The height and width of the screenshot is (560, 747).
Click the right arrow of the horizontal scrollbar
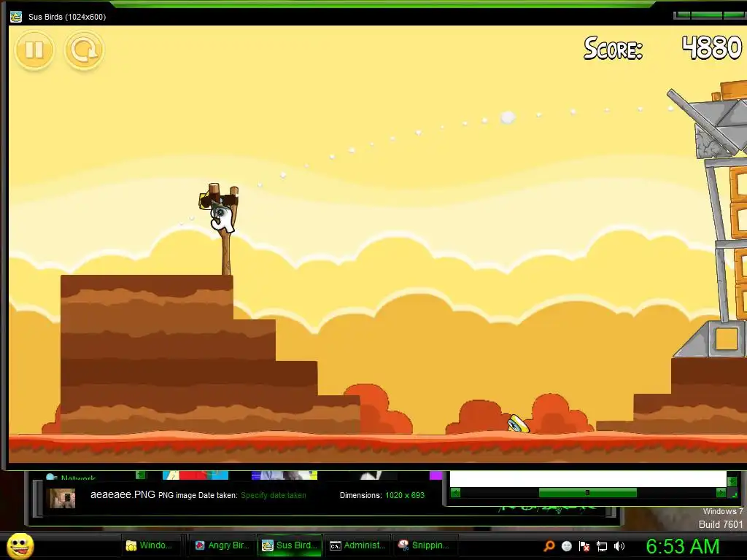721,493
